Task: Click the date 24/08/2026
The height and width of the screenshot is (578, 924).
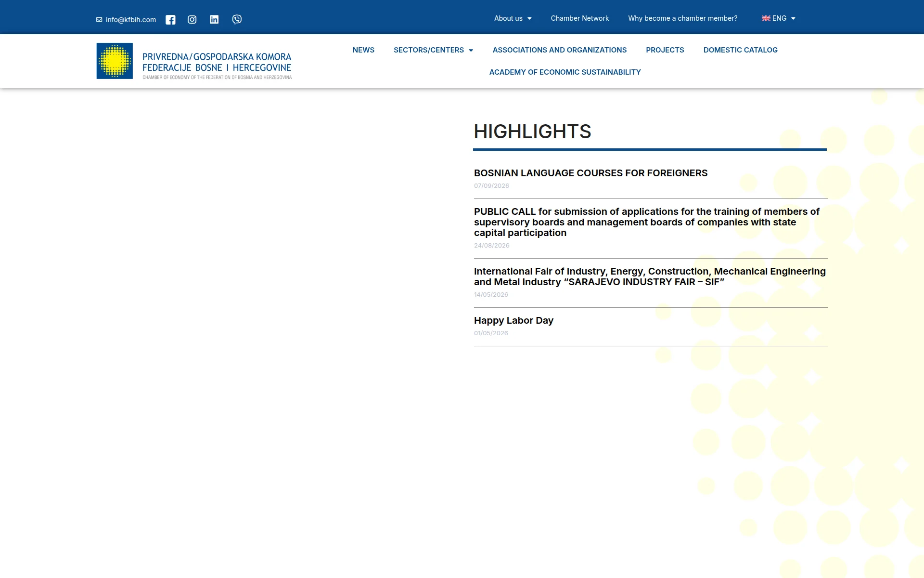Action: [491, 246]
